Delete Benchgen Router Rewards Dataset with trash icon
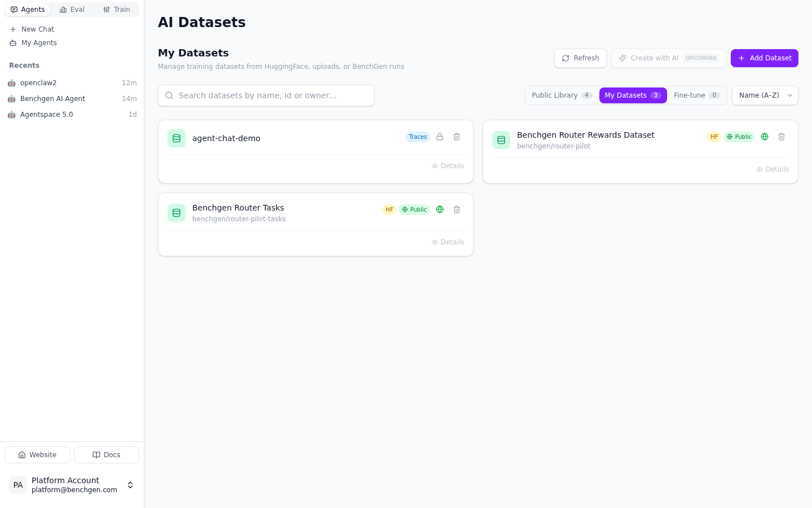Screen dimensions: 812x508 click(x=782, y=137)
